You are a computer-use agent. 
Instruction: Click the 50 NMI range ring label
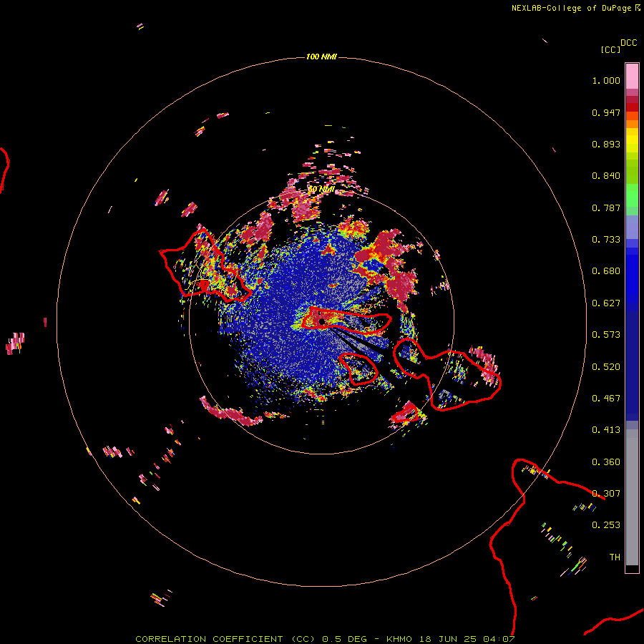321,189
